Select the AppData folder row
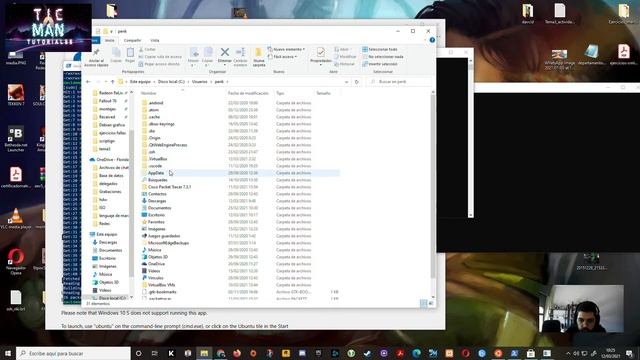The image size is (640, 360). 240,173
